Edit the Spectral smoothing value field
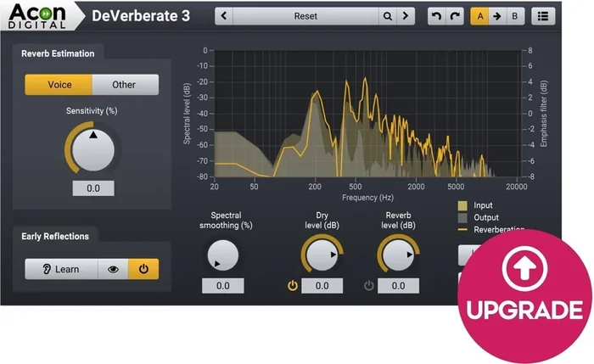 click(x=222, y=286)
